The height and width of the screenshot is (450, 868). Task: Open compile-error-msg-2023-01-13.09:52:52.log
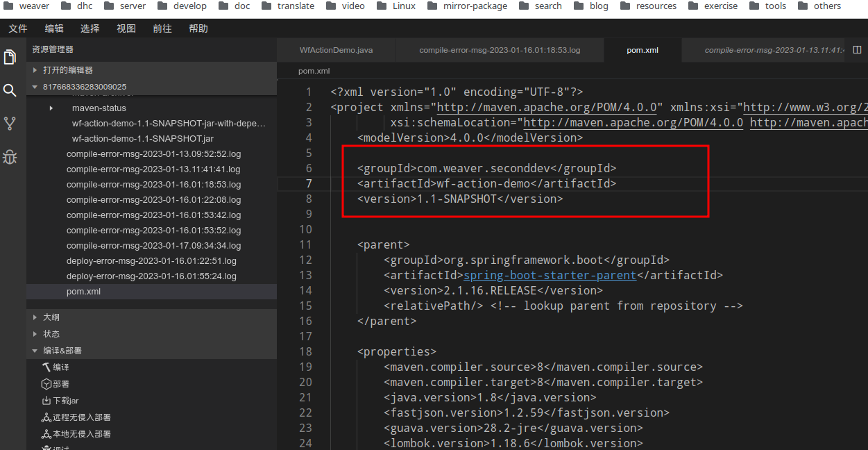pyautogui.click(x=154, y=154)
